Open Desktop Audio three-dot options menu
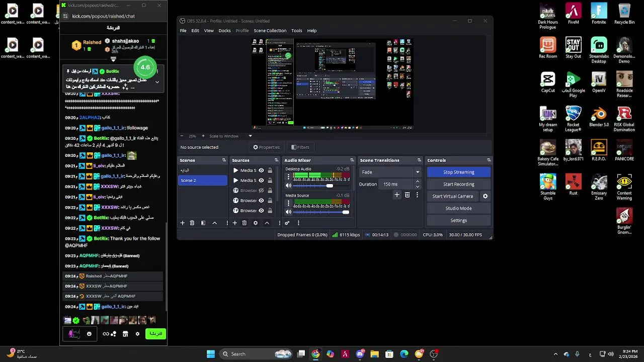 (x=288, y=177)
